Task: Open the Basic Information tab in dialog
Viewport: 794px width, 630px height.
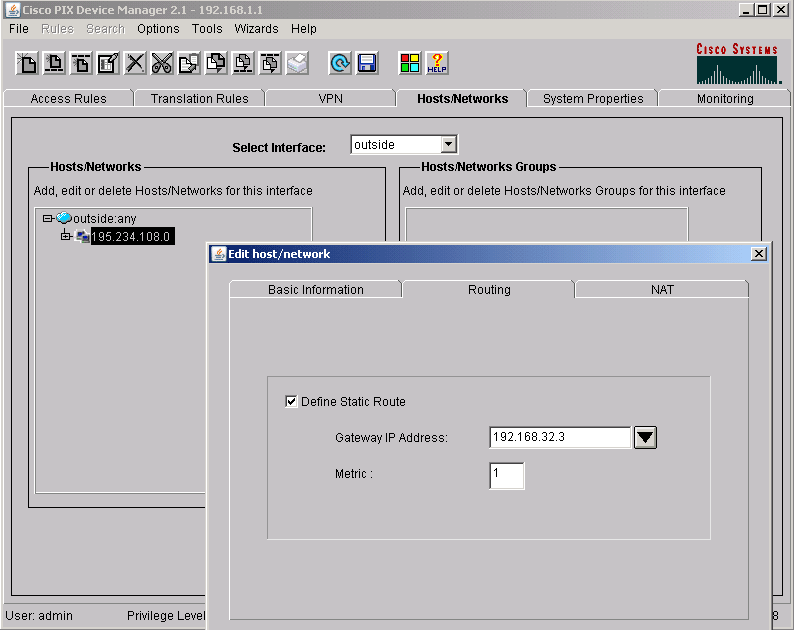Action: 315,289
